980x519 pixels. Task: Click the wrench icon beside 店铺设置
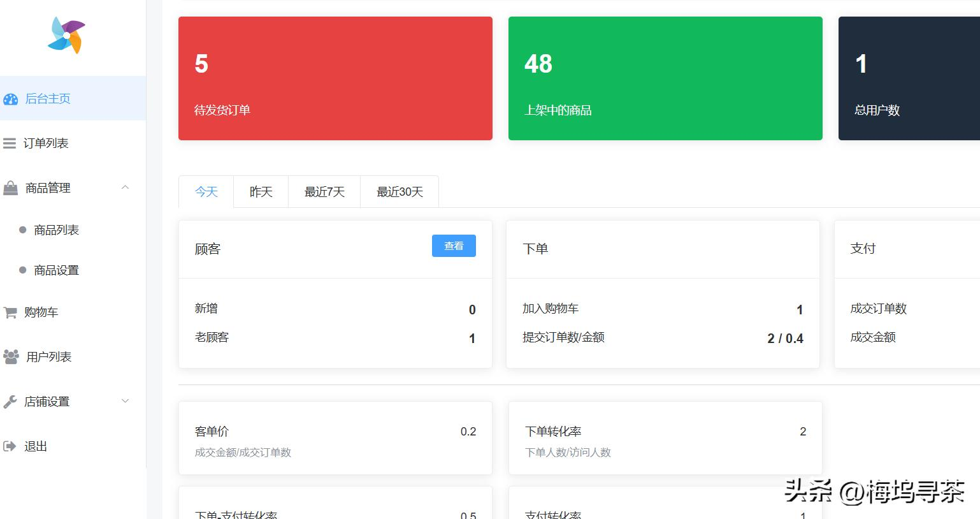click(10, 402)
